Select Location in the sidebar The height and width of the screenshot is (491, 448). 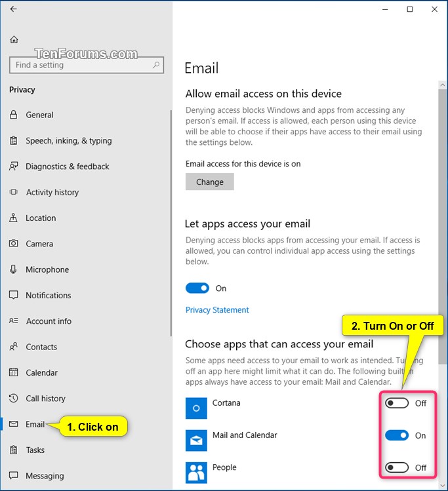click(41, 218)
